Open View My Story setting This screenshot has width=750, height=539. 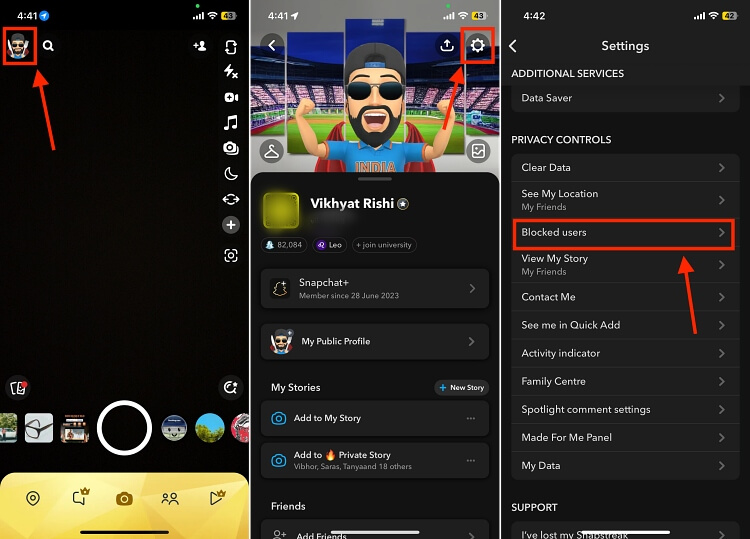[625, 264]
